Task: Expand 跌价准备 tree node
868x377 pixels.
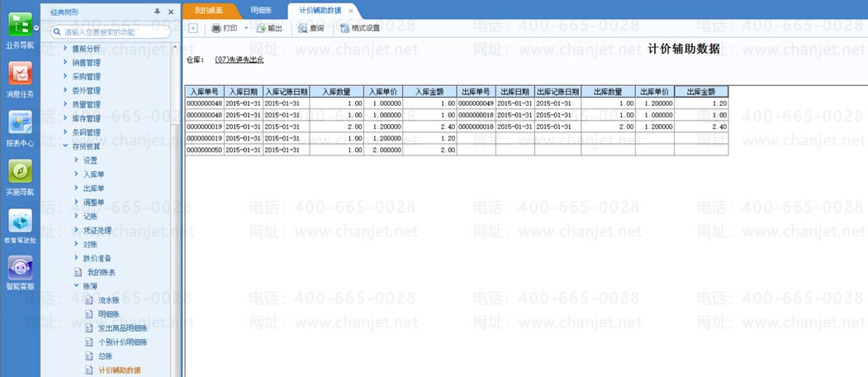Action: click(76, 258)
